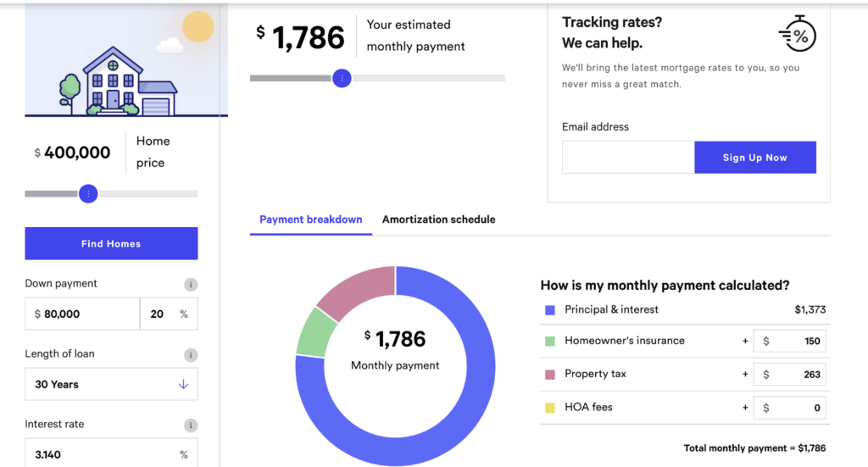Click the yellow HOA fees legend square
This screenshot has width=868, height=467.
coord(549,408)
